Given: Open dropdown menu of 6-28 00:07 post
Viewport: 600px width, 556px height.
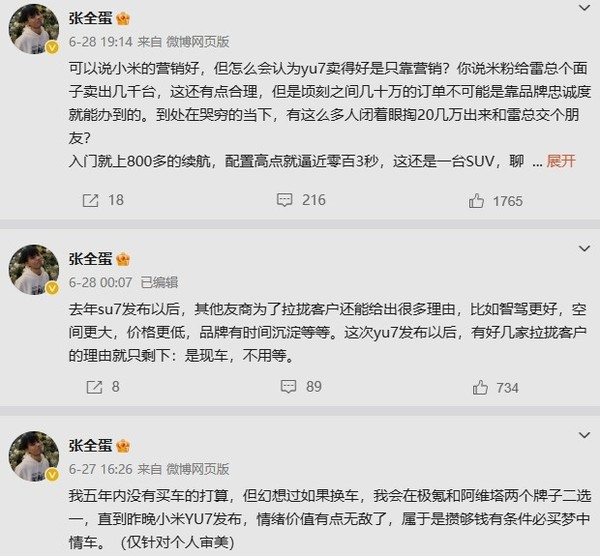Looking at the screenshot, I should (x=583, y=256).
